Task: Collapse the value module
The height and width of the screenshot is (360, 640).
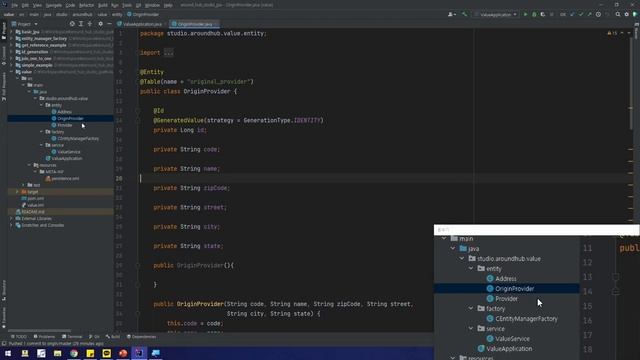Action: click(x=11, y=72)
